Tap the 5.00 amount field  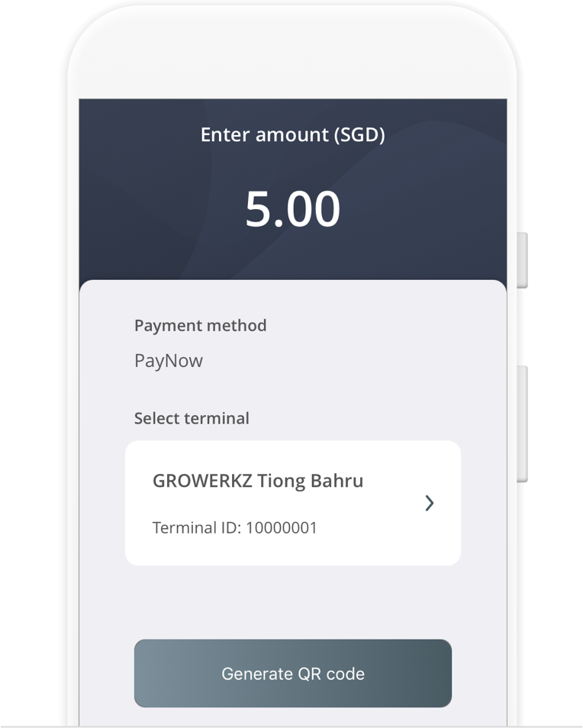(x=292, y=209)
